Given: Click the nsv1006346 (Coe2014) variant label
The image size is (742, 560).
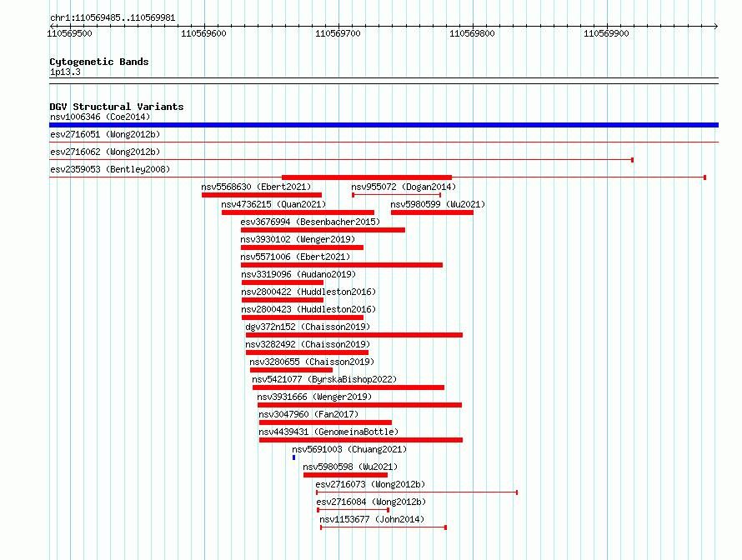Looking at the screenshot, I should click(x=100, y=117).
